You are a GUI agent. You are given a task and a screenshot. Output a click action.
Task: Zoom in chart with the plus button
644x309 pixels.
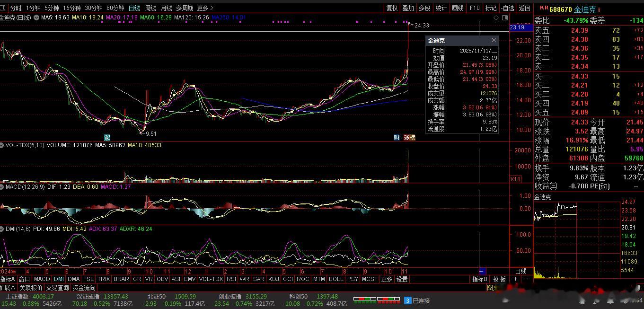click(x=516, y=279)
